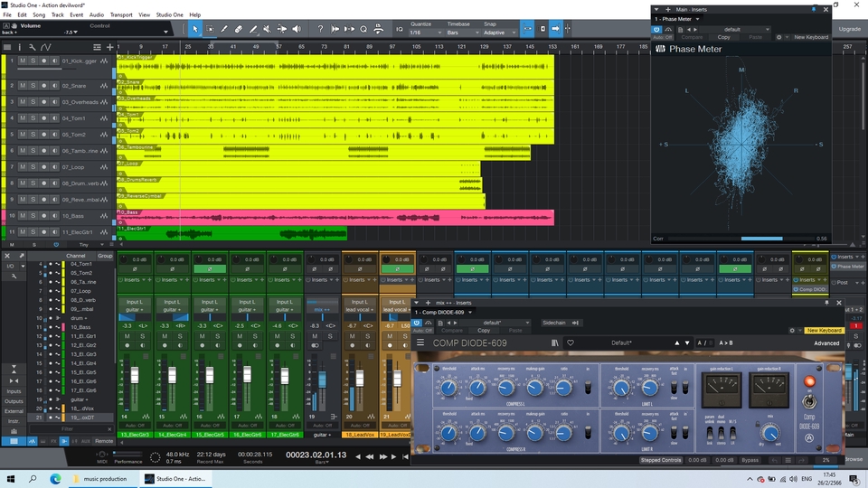This screenshot has height=488, width=868.
Task: Click the Remote button in the mixer
Action: tap(104, 441)
